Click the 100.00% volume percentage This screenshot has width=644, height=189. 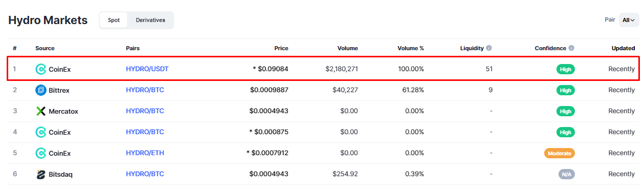[x=411, y=69]
